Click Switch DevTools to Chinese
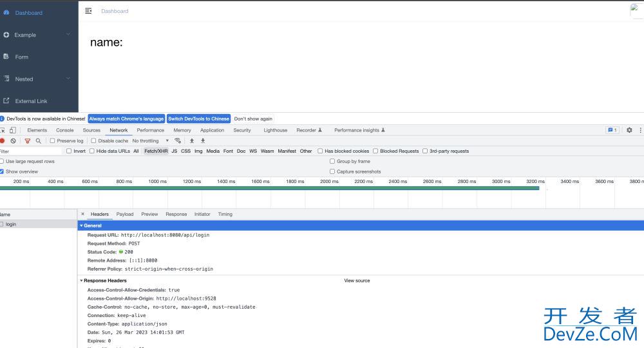The width and height of the screenshot is (644, 348). 199,119
